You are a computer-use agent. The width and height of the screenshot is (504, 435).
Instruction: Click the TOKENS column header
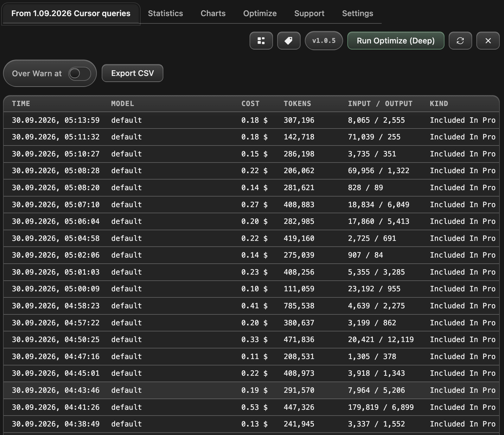298,104
